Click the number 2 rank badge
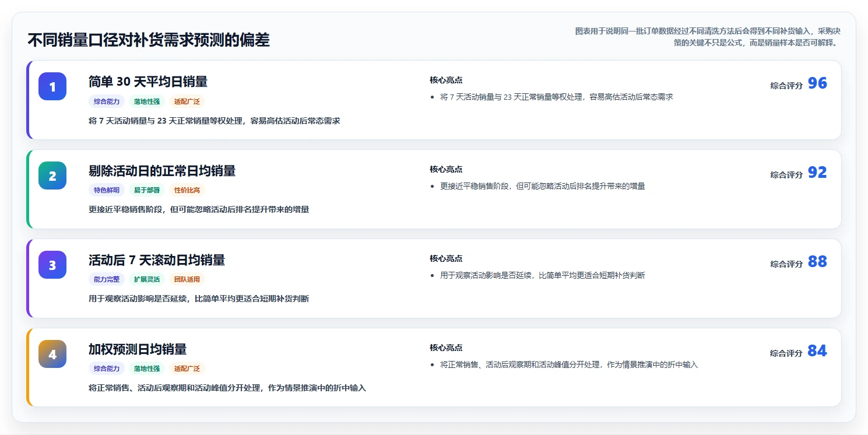The height and width of the screenshot is (435, 868). coord(52,176)
